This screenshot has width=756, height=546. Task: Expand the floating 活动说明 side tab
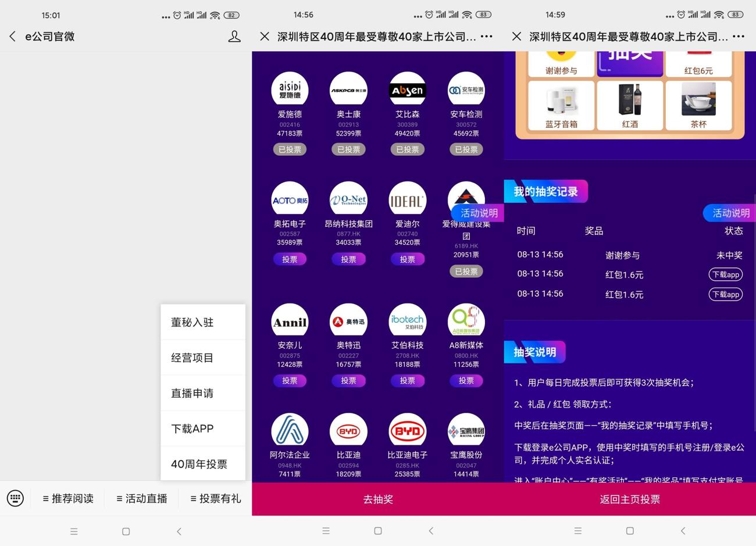[x=730, y=213]
